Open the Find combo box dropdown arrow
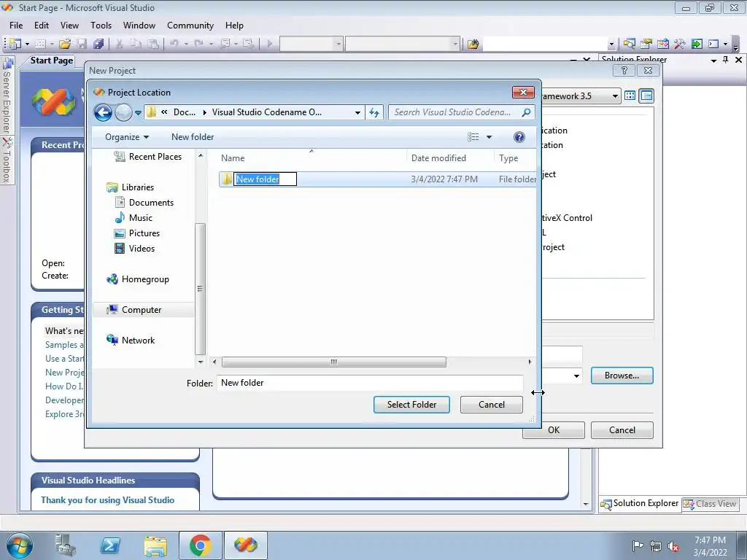Viewport: 747px width, 560px height. click(612, 44)
